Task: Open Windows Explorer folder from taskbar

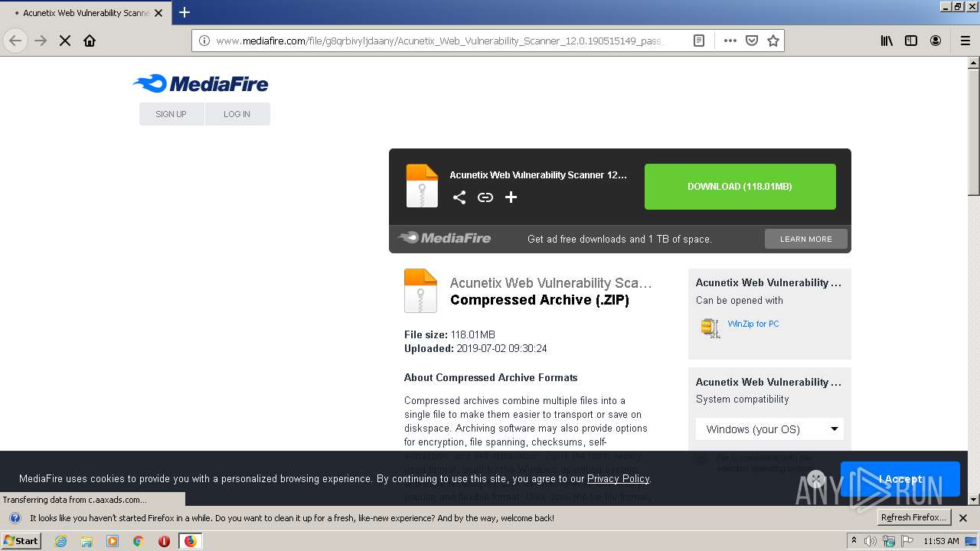Action: click(x=87, y=541)
